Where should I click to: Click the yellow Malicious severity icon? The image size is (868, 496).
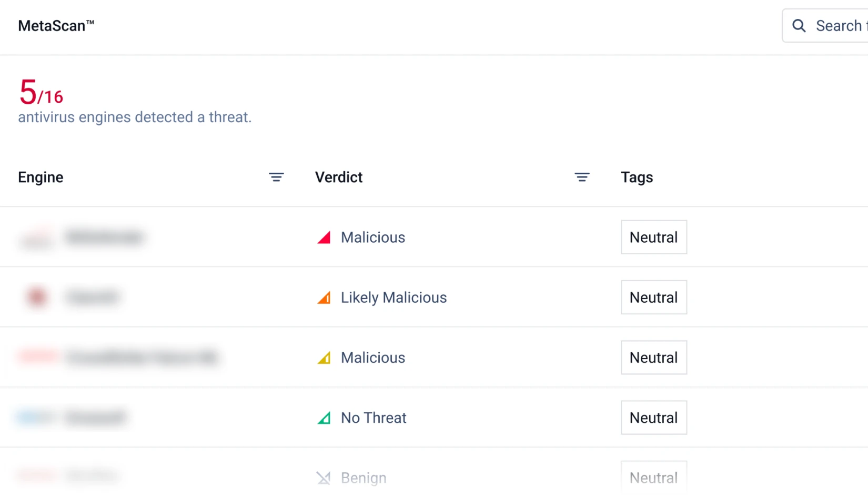point(324,358)
